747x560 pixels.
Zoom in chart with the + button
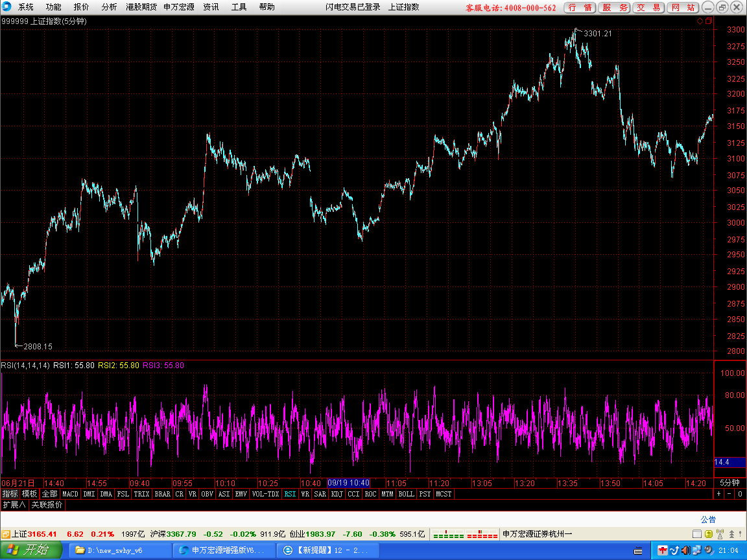click(x=719, y=494)
